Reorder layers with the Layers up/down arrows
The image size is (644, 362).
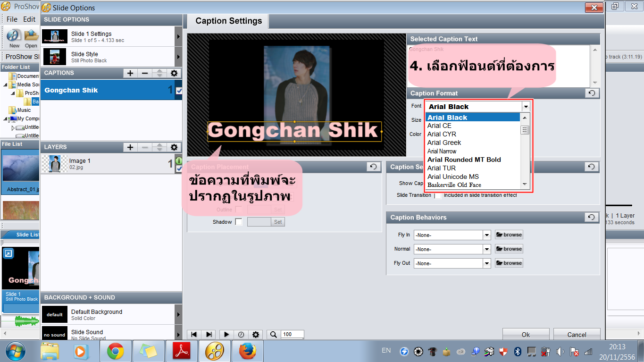(159, 147)
